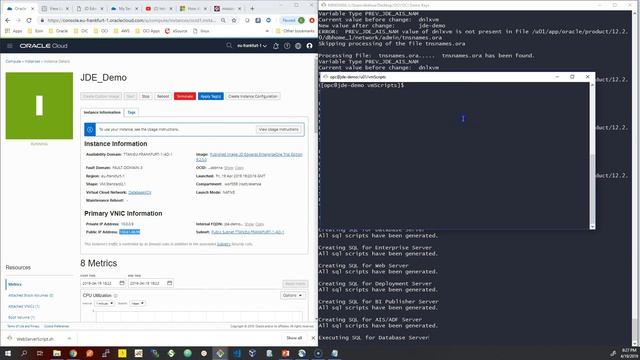Screen dimensions: 640x360
Task: Open the start time calendar picker
Action: pos(122,283)
